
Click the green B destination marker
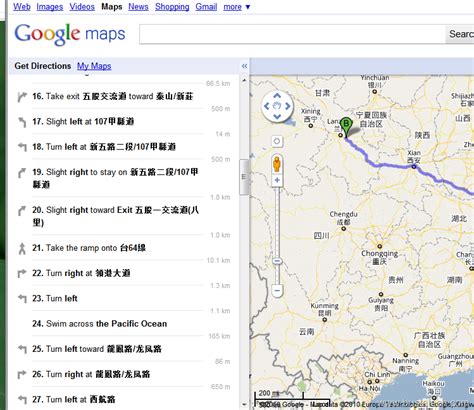pyautogui.click(x=346, y=127)
